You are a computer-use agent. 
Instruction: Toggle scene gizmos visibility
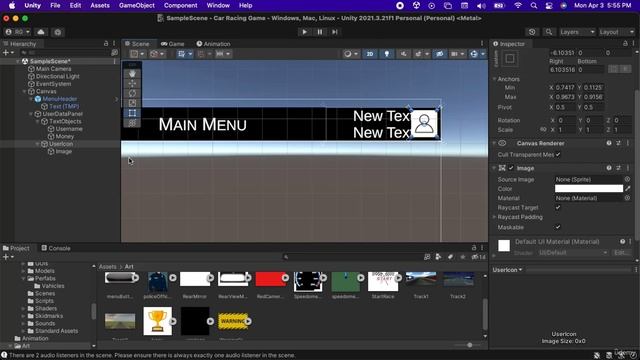[474, 54]
